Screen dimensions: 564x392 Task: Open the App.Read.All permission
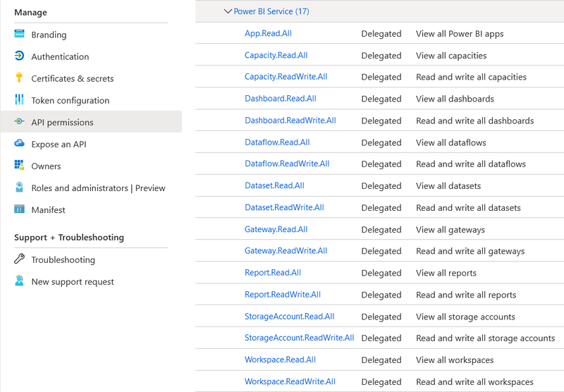268,33
